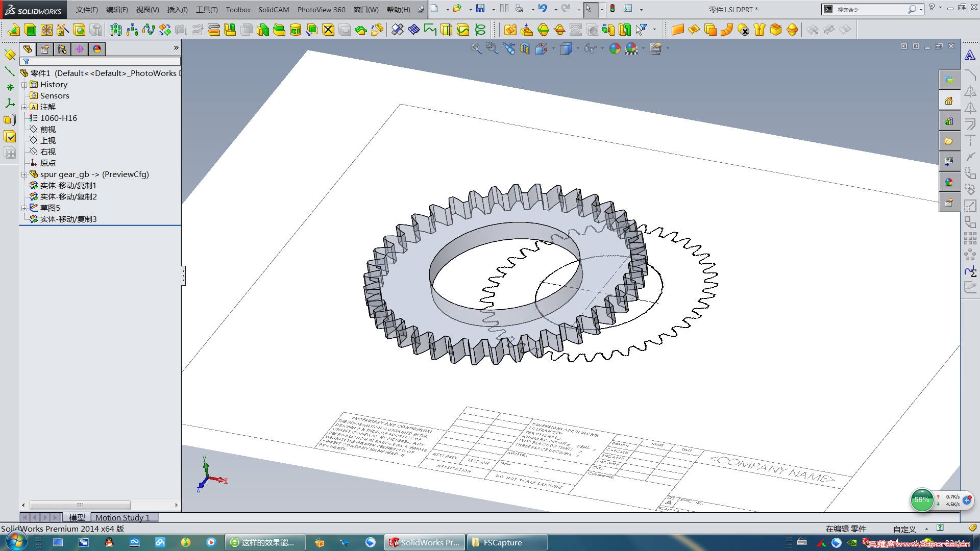980x551 pixels.
Task: Select the Zoom to Fit magnifier icon
Action: pos(476,48)
